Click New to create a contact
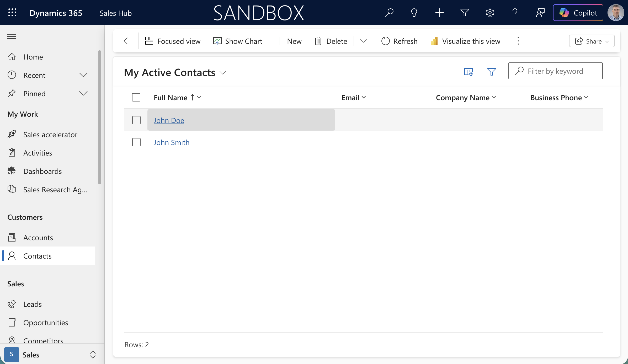Image resolution: width=628 pixels, height=364 pixels. click(288, 41)
